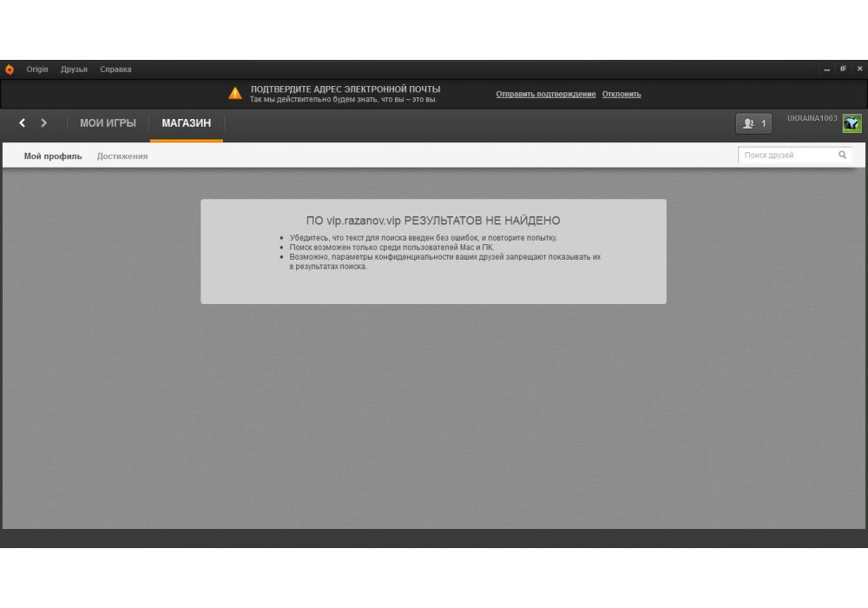Open the Друзья menu
This screenshot has height=608, width=868.
pyautogui.click(x=74, y=69)
